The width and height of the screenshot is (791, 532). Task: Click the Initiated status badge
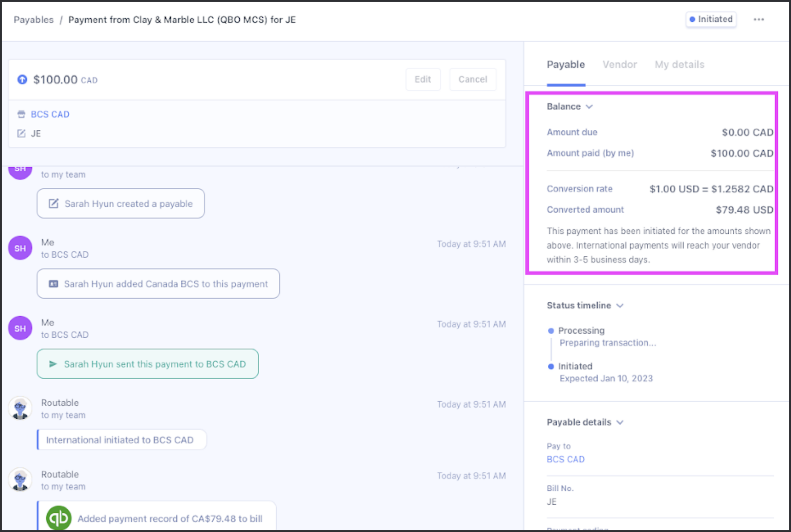(x=711, y=19)
